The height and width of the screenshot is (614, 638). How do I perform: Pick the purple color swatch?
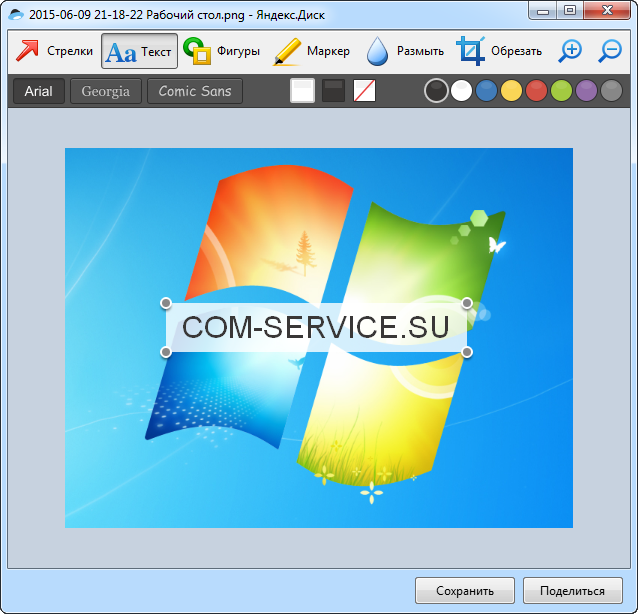pyautogui.click(x=586, y=90)
